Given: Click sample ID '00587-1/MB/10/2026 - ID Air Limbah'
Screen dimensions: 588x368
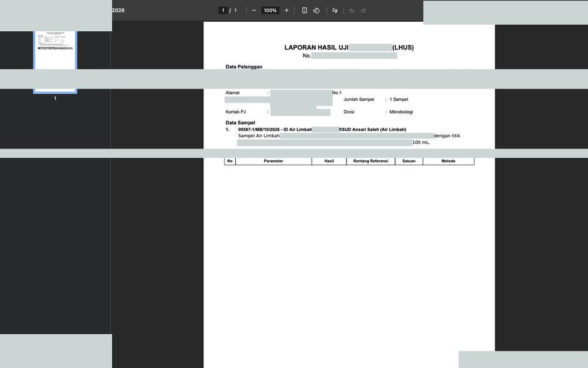Looking at the screenshot, I should point(275,130).
